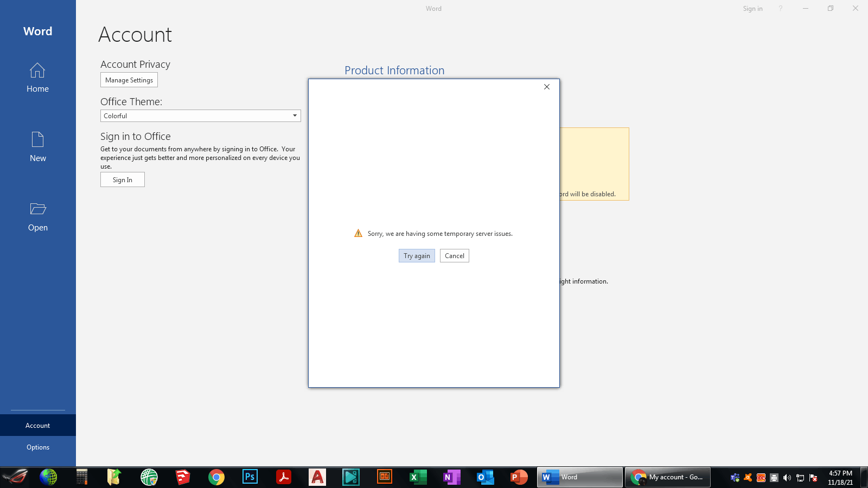
Task: Open Word Options from the sidebar
Action: pos(37,447)
